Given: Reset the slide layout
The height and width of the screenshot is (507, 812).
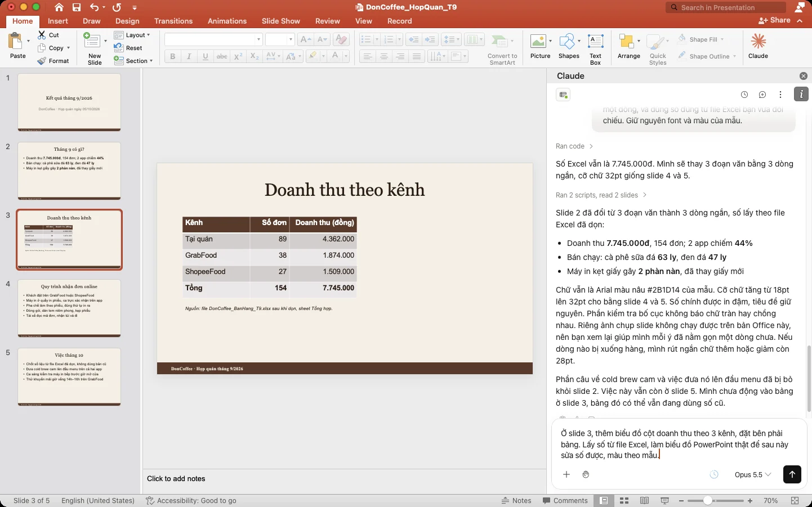Looking at the screenshot, I should (x=128, y=48).
